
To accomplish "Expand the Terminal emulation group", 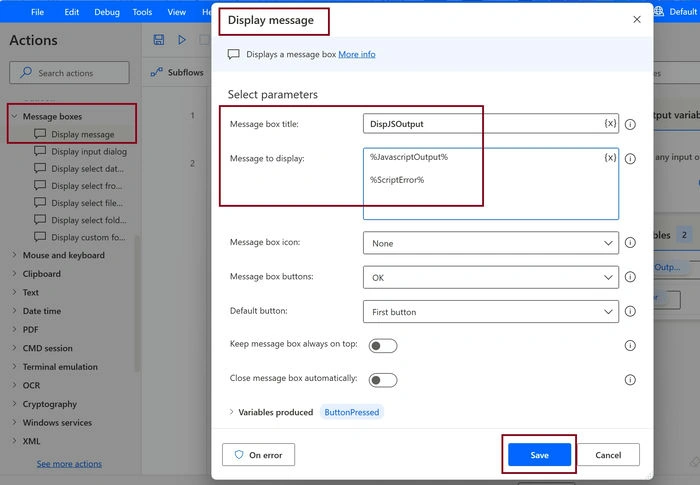I will (x=14, y=366).
